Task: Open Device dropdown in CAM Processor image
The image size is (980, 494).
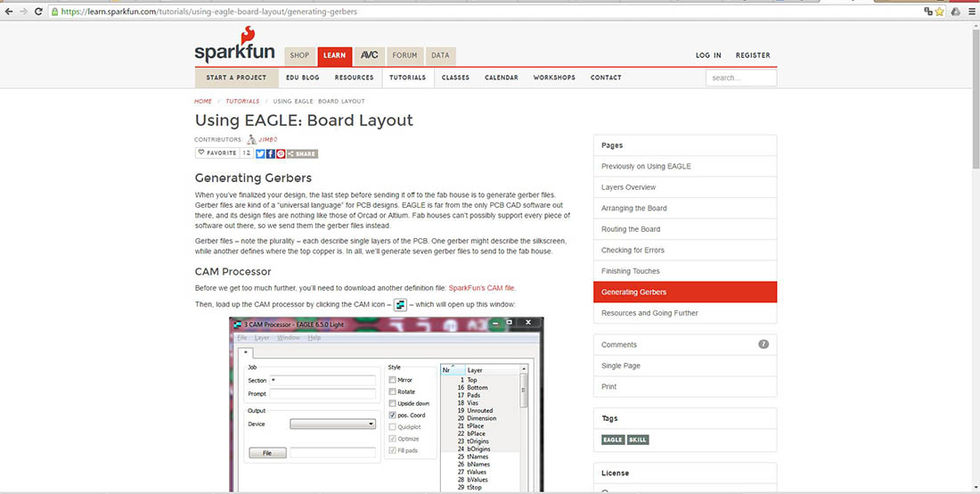Action: pyautogui.click(x=332, y=424)
